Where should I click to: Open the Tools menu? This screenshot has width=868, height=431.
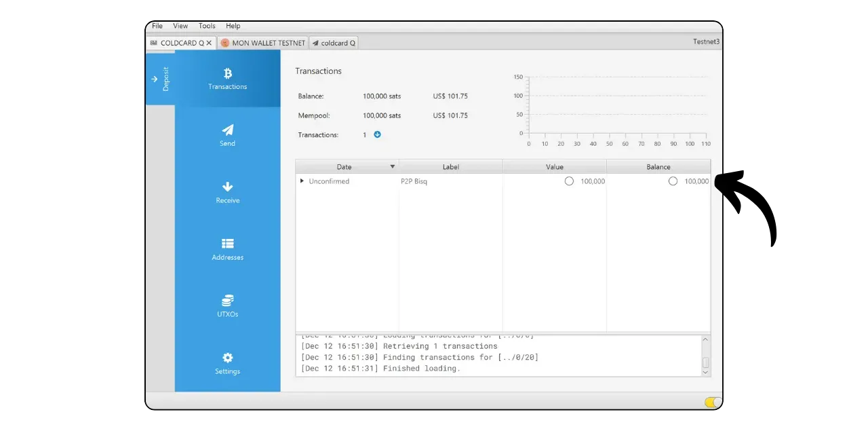[207, 26]
